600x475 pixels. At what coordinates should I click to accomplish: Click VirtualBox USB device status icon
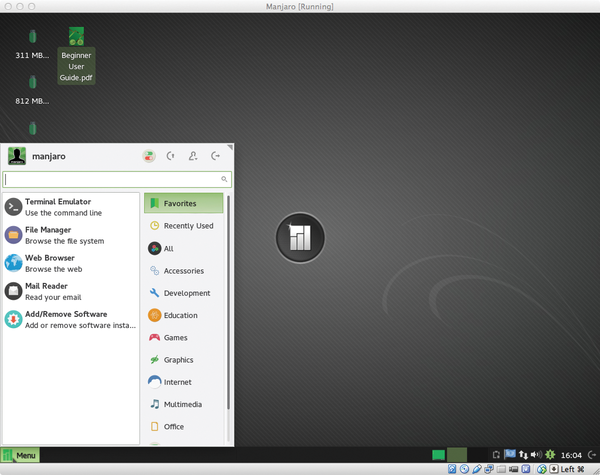pos(477,469)
